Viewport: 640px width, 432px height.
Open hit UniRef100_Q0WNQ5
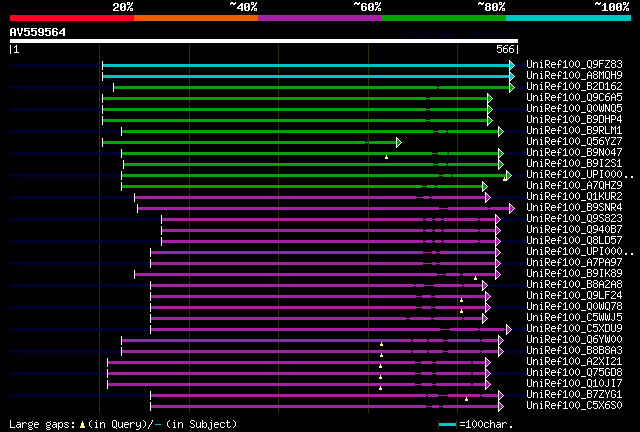(x=574, y=109)
